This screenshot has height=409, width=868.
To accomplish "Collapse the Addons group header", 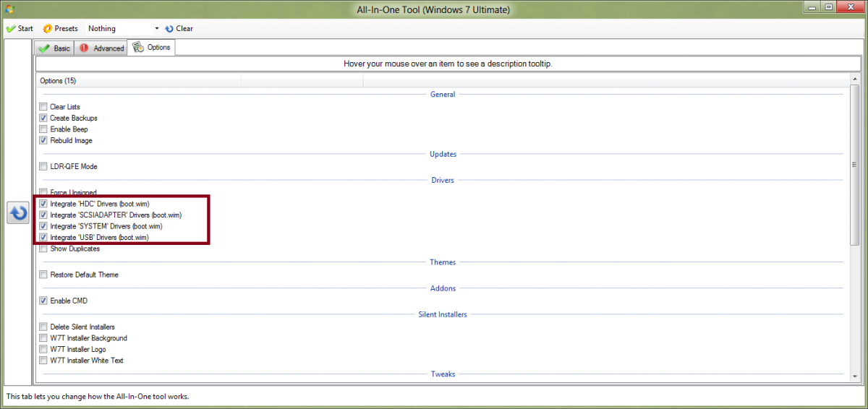I will [443, 288].
